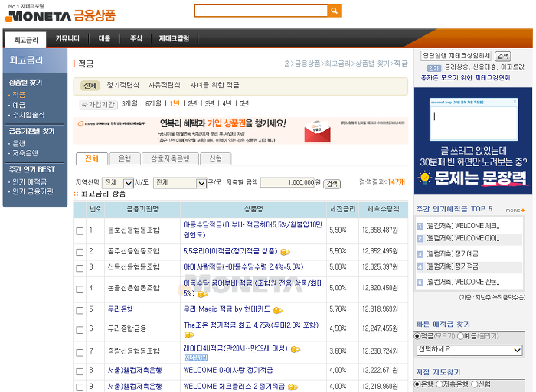The height and width of the screenshot is (392, 536).
Task: Click the 아파트값 popular keyword
Action: pos(512,67)
